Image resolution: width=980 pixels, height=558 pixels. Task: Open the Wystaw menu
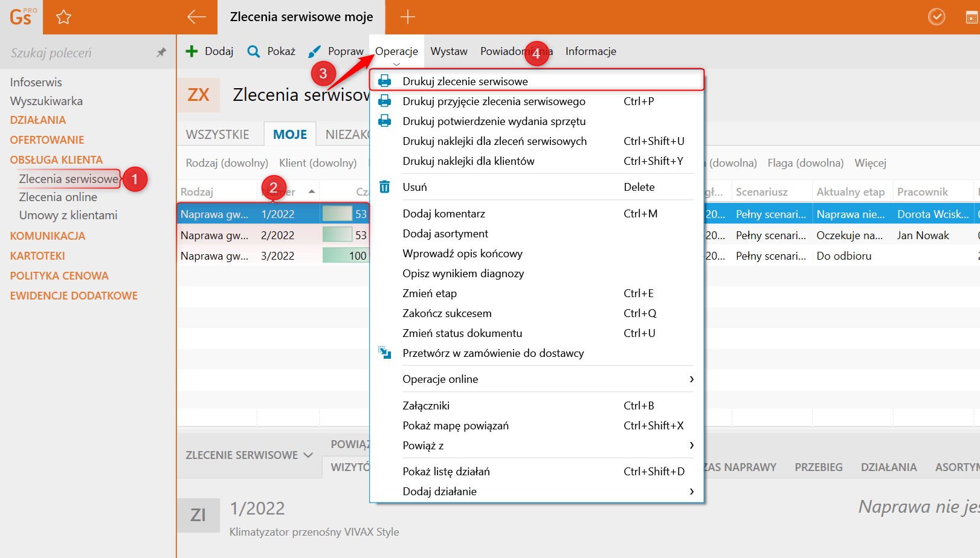click(449, 51)
